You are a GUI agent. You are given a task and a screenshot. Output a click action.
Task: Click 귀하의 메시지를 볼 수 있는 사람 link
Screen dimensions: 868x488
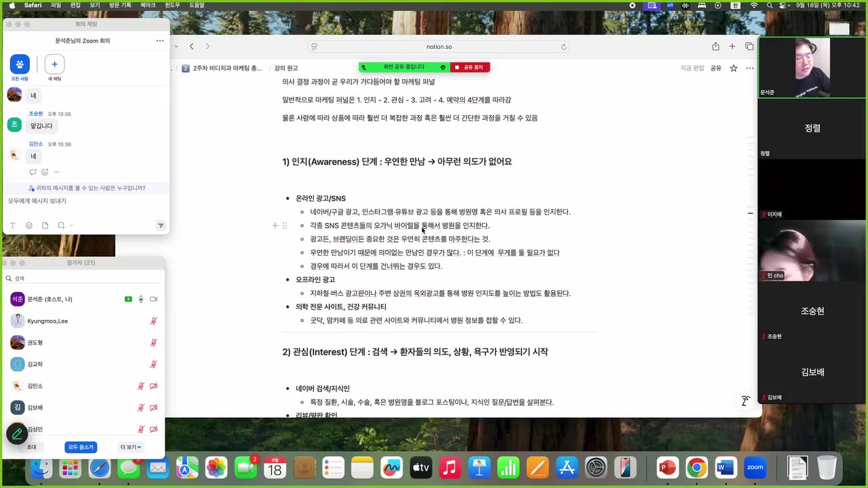[x=87, y=188]
